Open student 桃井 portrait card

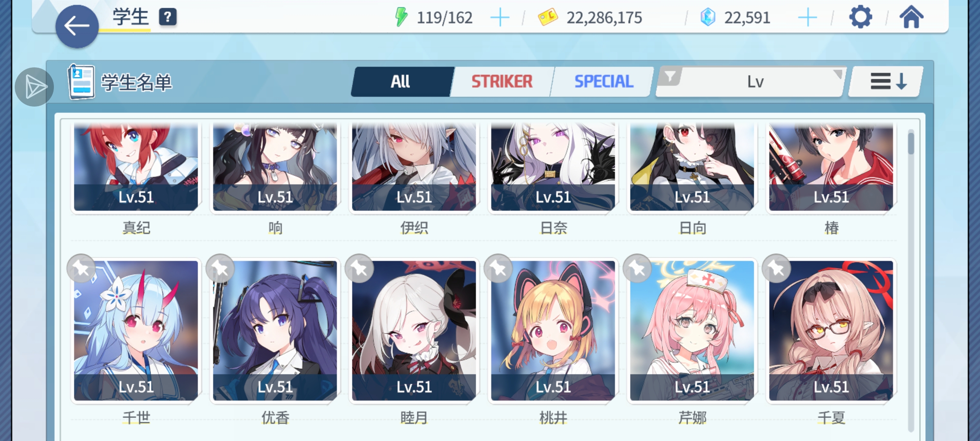553,331
